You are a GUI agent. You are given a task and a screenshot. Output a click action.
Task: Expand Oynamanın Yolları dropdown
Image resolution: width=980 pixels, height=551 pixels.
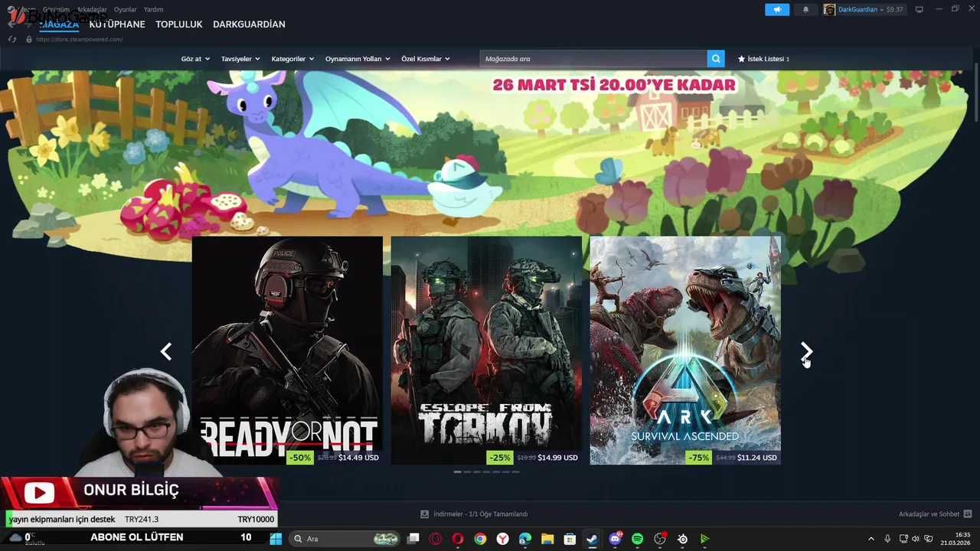click(358, 59)
